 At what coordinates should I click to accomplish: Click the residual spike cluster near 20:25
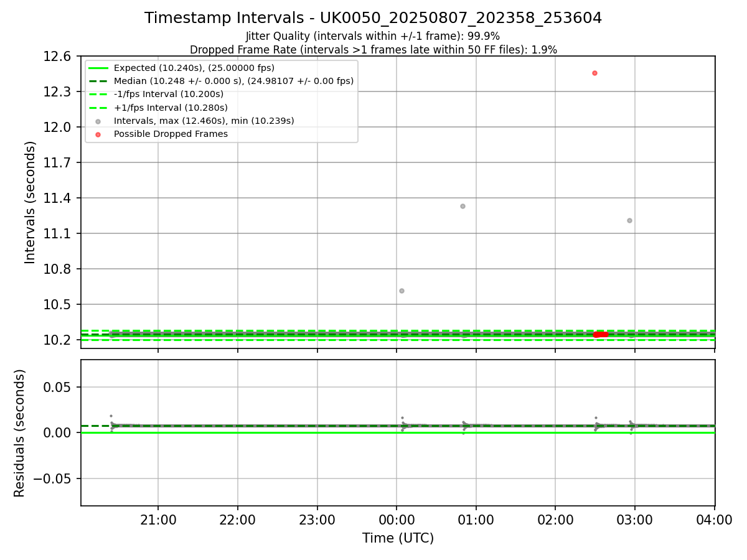pyautogui.click(x=112, y=424)
